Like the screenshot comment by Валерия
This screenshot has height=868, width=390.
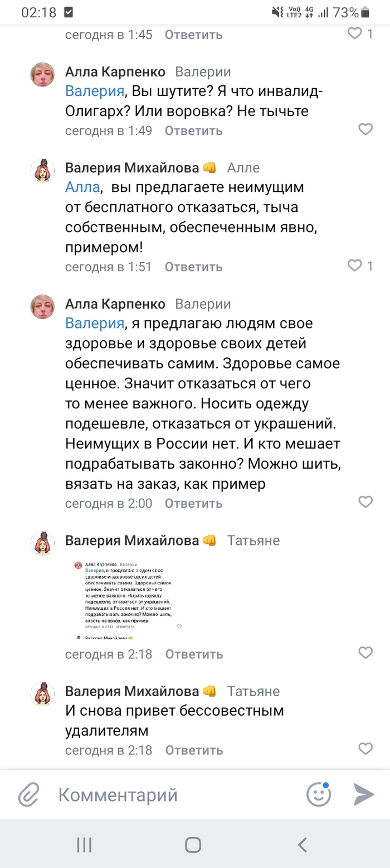[365, 653]
